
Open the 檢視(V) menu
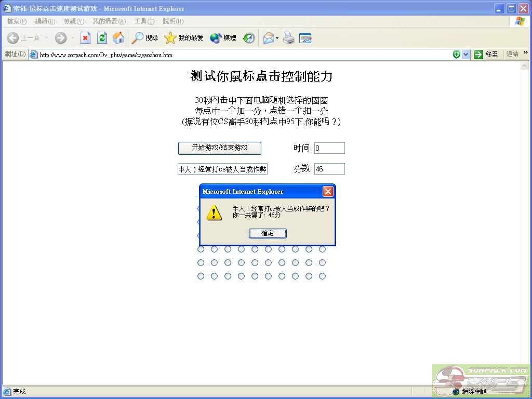73,21
